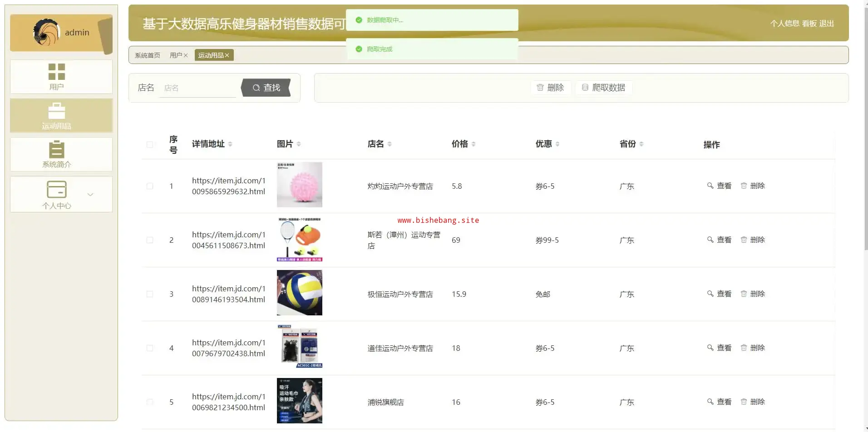This screenshot has height=432, width=868.
Task: Click the admin avatar image
Action: coord(46,32)
